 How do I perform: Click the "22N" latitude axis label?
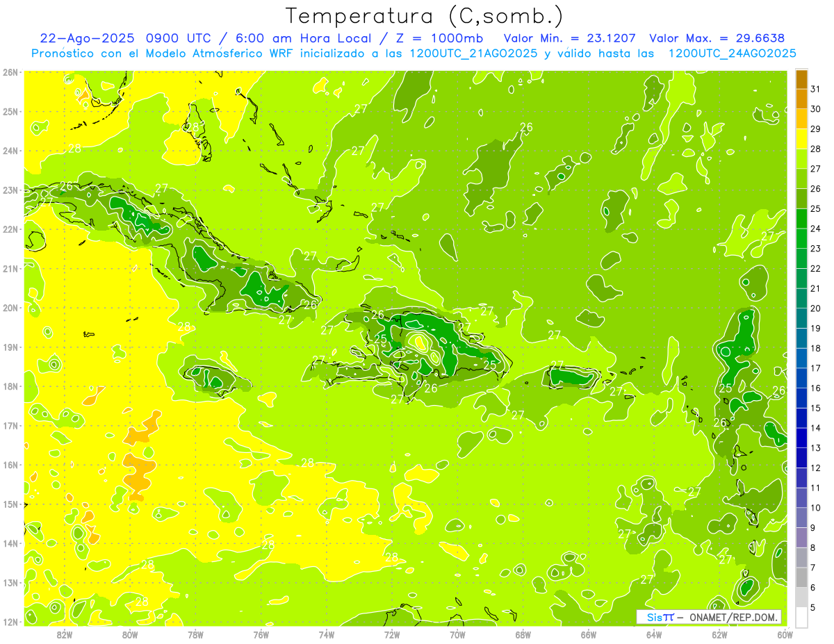tap(10, 229)
